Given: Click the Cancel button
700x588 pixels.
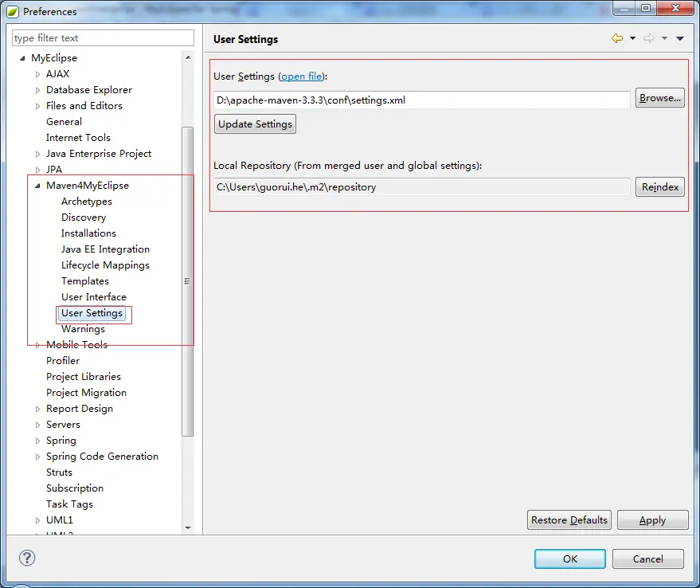Looking at the screenshot, I should [x=647, y=559].
